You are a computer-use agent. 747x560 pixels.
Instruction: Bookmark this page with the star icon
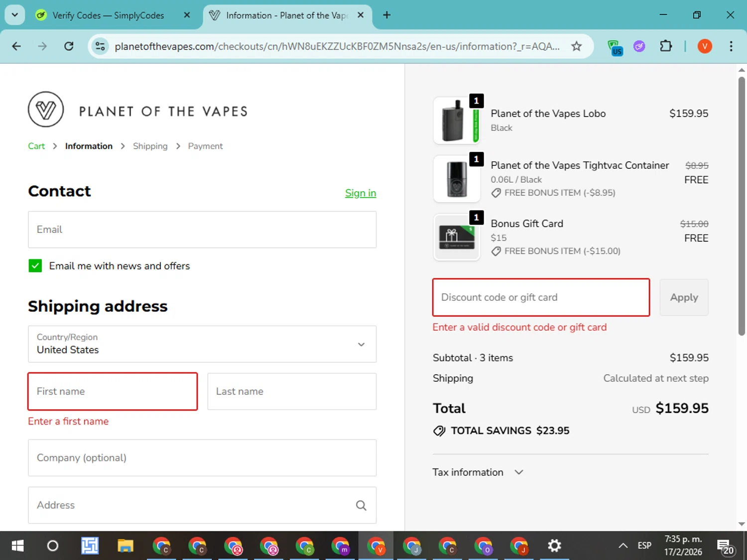(576, 46)
